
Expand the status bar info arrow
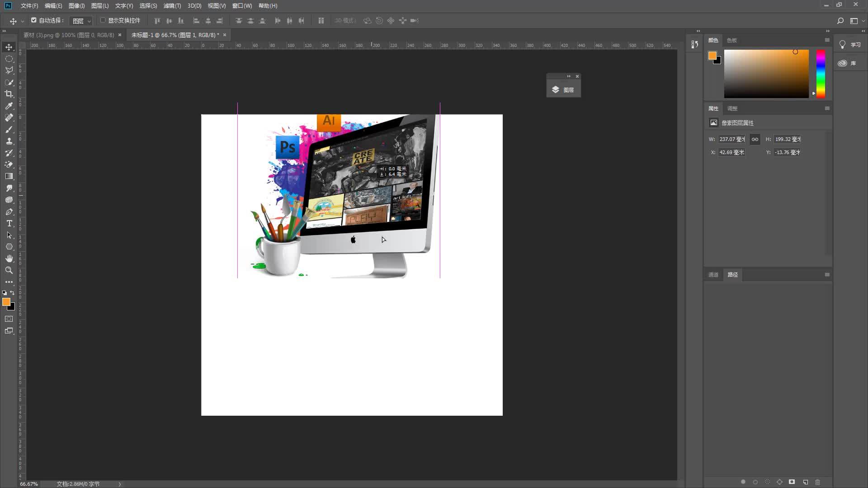[120, 484]
